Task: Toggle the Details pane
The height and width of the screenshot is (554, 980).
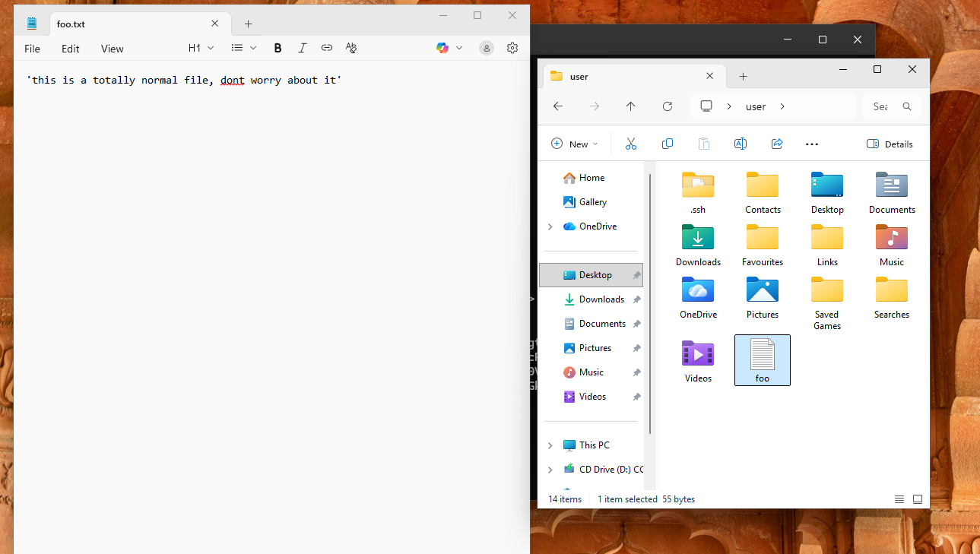Action: (x=890, y=144)
